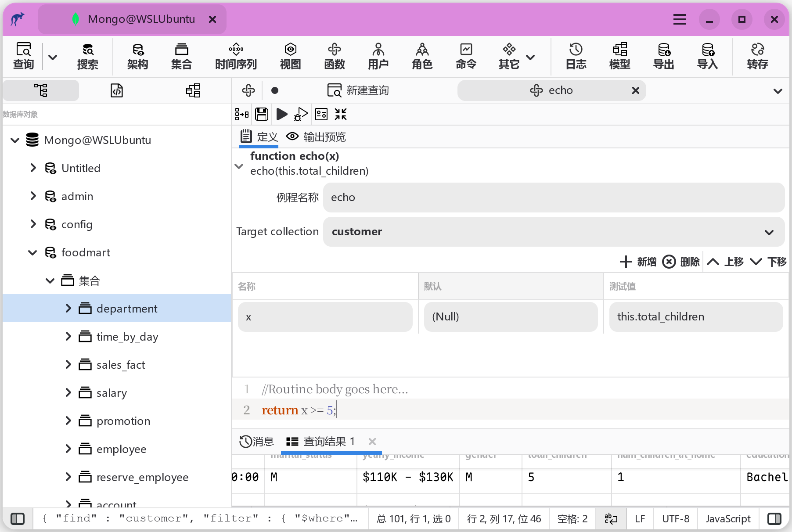
Task: Click the 例程名称 field containing echo
Action: click(x=553, y=198)
